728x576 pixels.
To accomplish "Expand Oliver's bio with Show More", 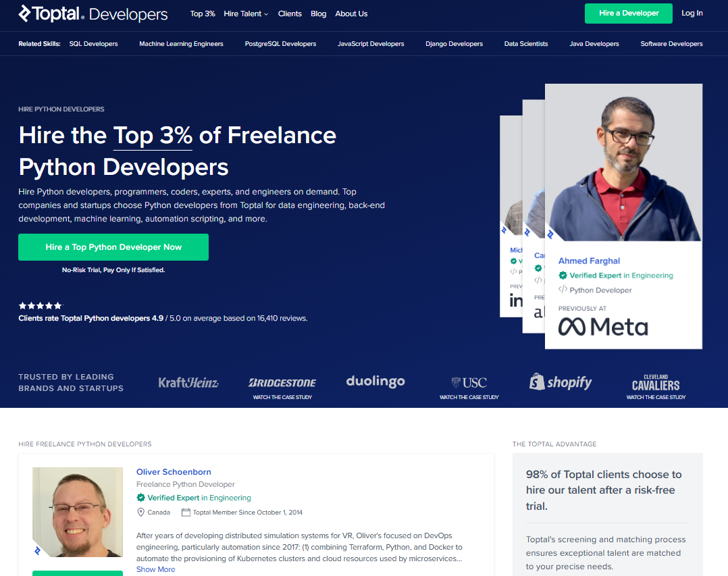I will click(155, 569).
